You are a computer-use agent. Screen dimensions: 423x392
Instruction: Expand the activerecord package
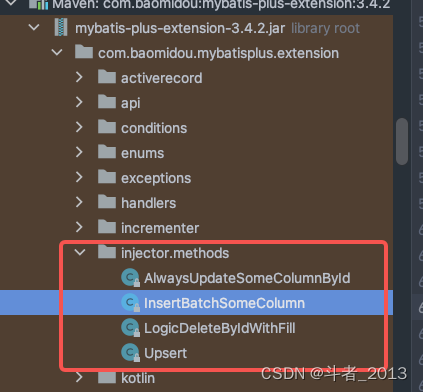click(79, 77)
